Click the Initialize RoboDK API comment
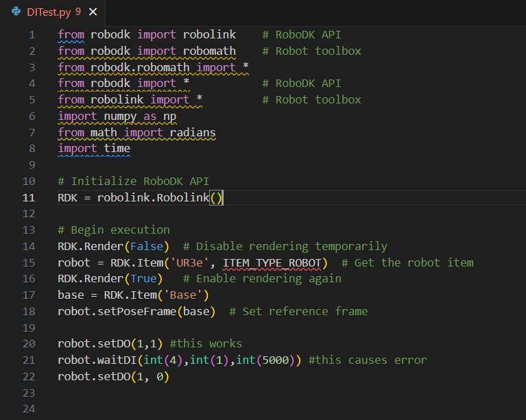Screen dimensions: 526x420 (133, 182)
